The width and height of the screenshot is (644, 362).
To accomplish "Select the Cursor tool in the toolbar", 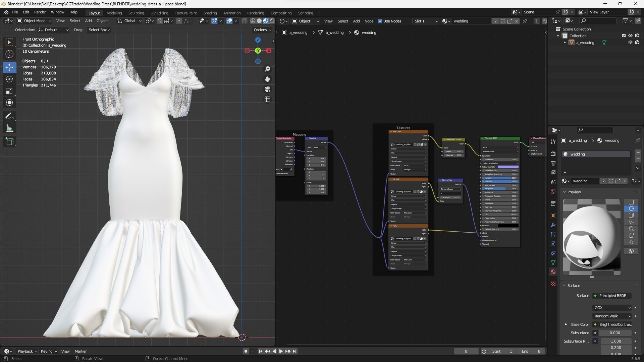I will [9, 54].
